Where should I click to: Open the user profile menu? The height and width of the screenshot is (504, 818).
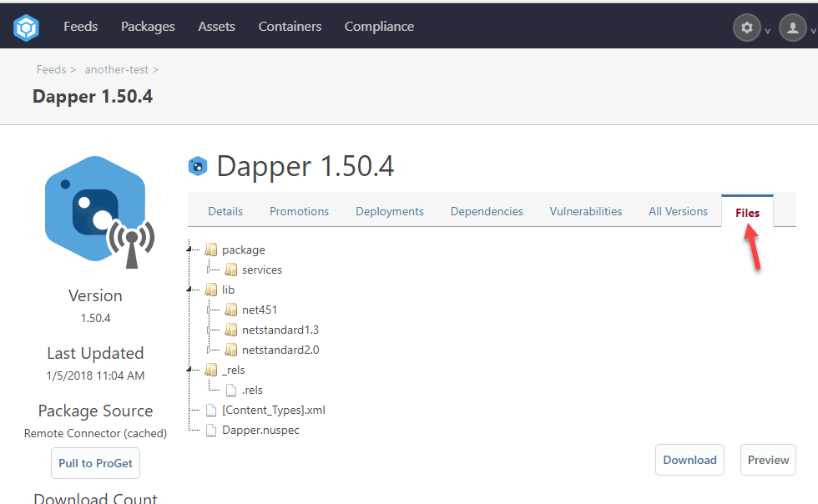click(792, 28)
